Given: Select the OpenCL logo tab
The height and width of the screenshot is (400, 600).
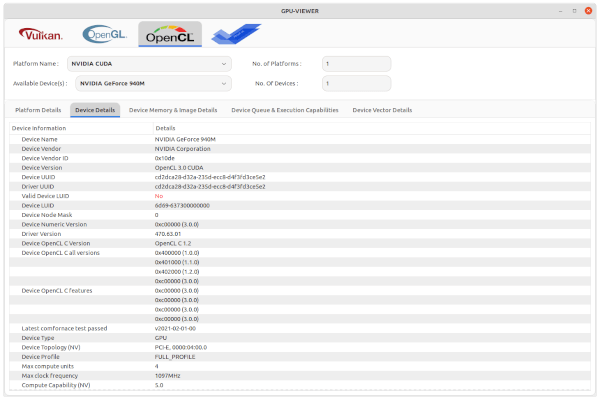Looking at the screenshot, I should click(x=170, y=34).
